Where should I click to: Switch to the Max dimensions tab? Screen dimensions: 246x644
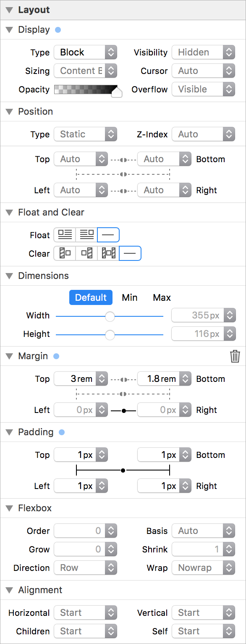(x=162, y=298)
